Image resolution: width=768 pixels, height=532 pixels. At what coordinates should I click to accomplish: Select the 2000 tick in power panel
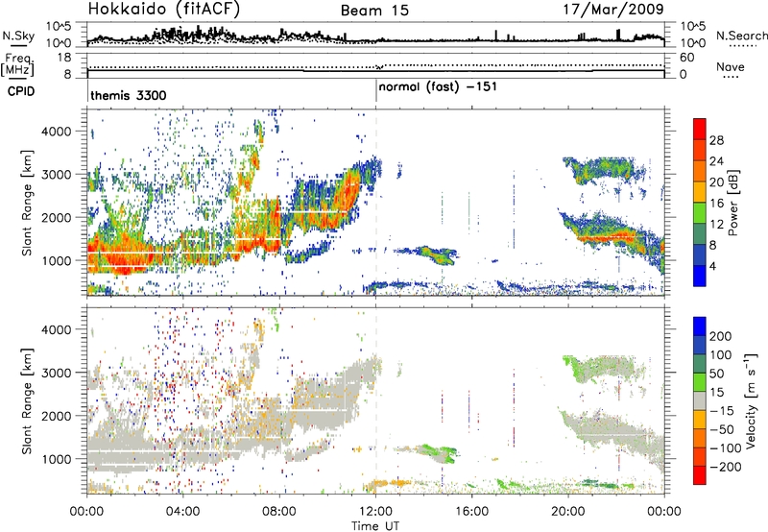56,217
